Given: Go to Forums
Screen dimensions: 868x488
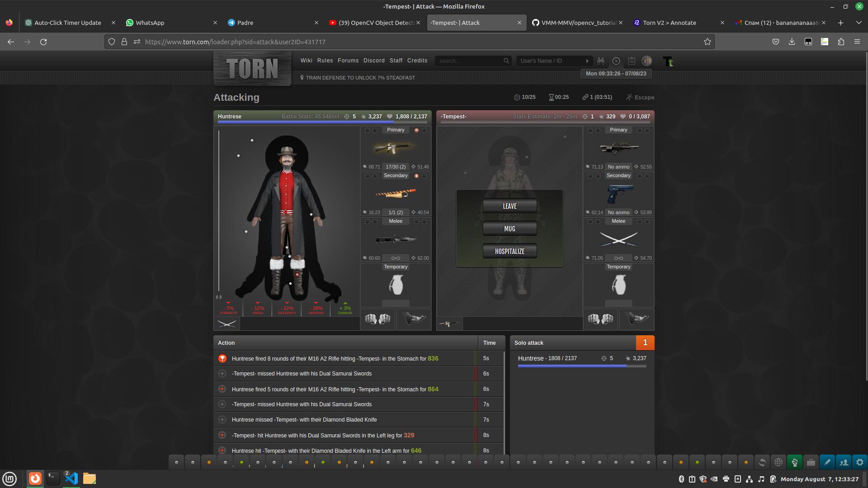Looking at the screenshot, I should pos(348,61).
